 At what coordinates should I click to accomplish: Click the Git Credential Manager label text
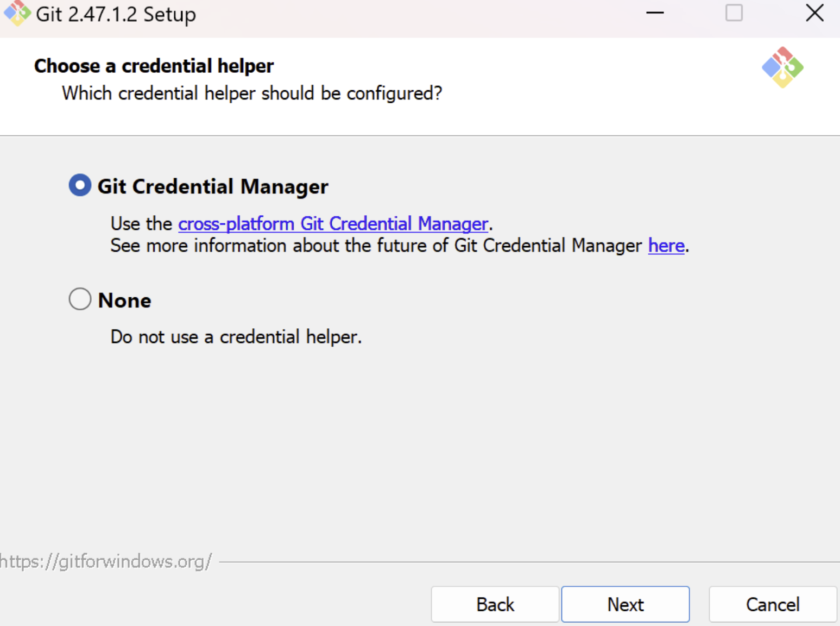click(x=212, y=186)
